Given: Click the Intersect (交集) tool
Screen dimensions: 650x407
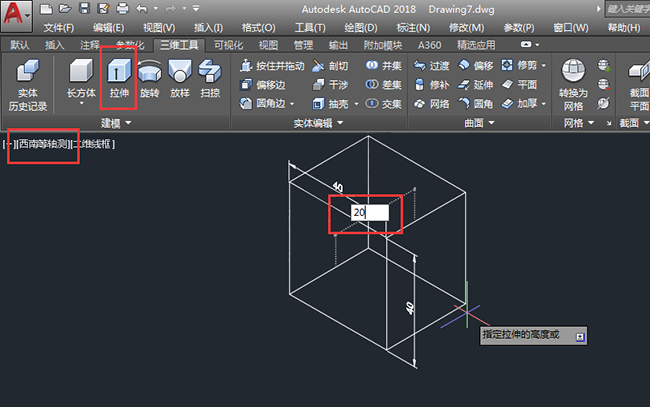Looking at the screenshot, I should tap(384, 104).
